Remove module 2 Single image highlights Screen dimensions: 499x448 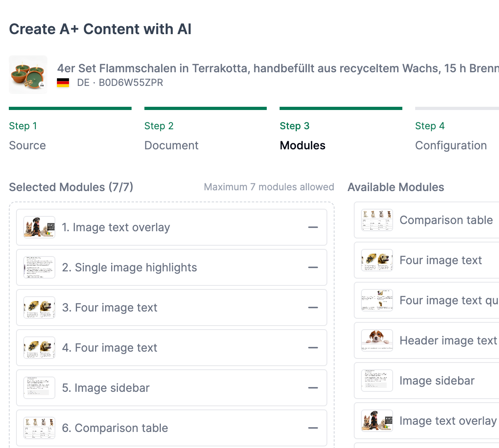click(x=313, y=267)
